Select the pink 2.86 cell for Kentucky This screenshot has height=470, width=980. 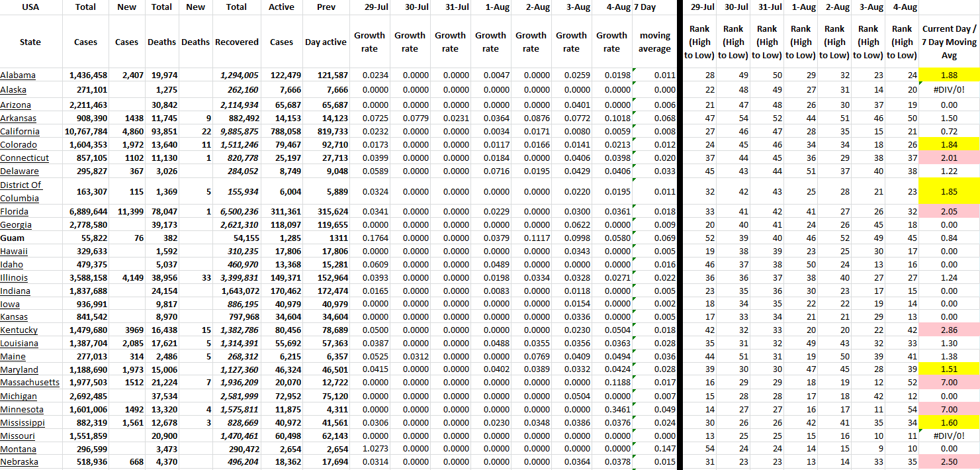949,330
